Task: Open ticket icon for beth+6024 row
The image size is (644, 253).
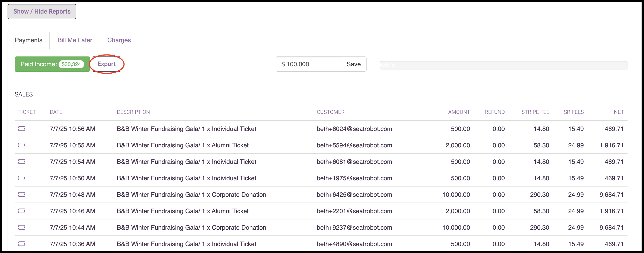Action: pos(22,129)
